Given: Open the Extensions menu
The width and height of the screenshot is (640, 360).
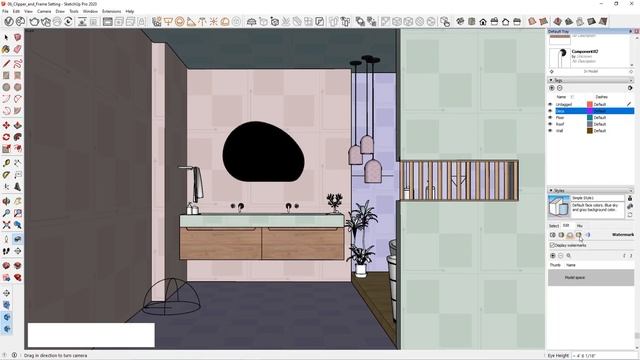Looking at the screenshot, I should (111, 11).
